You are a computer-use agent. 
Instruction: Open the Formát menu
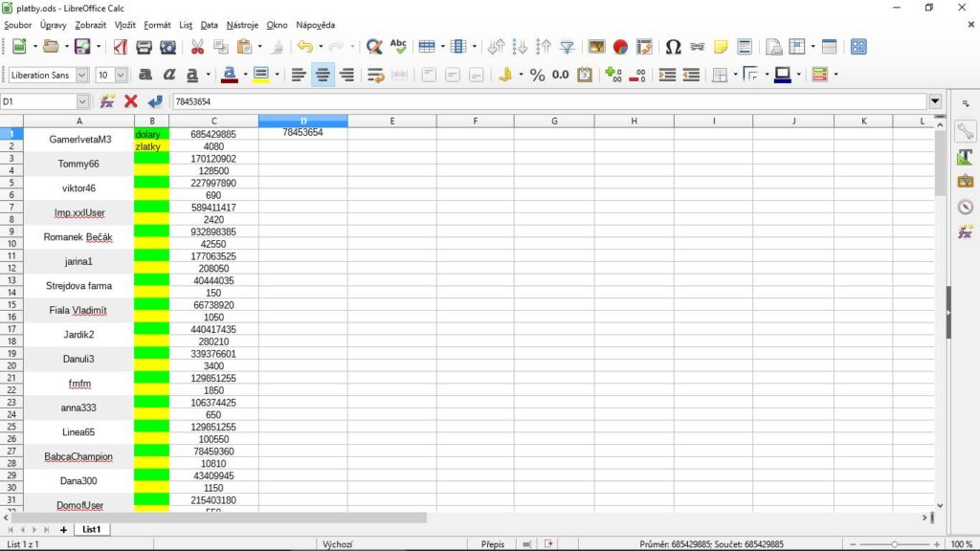[x=157, y=24]
